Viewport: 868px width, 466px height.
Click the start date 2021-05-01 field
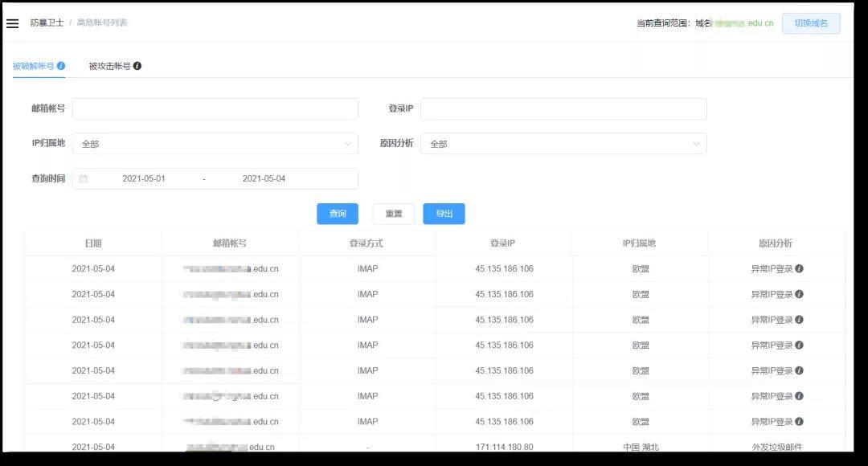[145, 178]
